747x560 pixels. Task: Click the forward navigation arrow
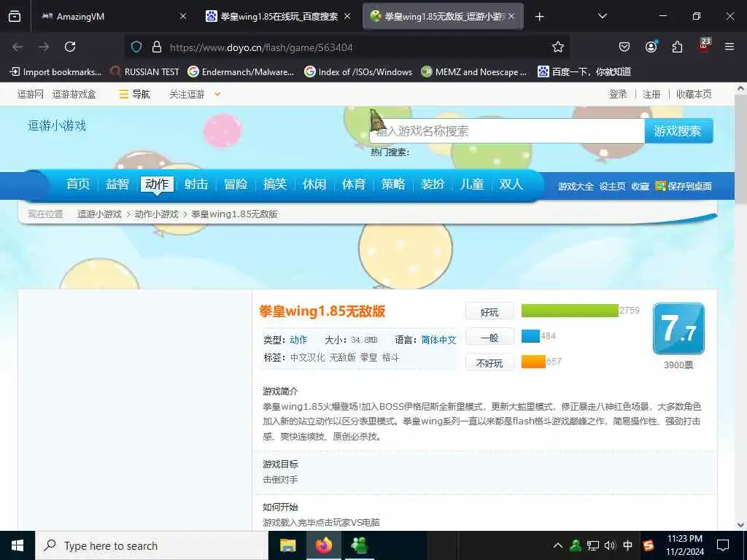coord(44,47)
